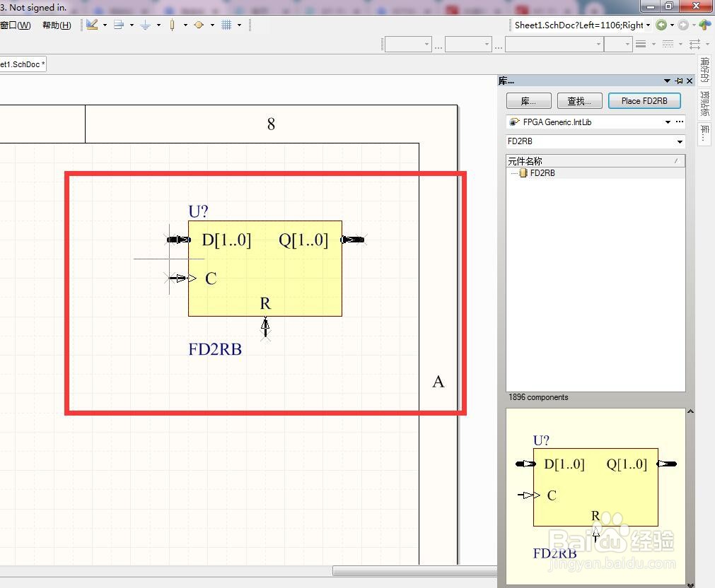Click the sheet border zone label A
This screenshot has width=715, height=588.
438,382
